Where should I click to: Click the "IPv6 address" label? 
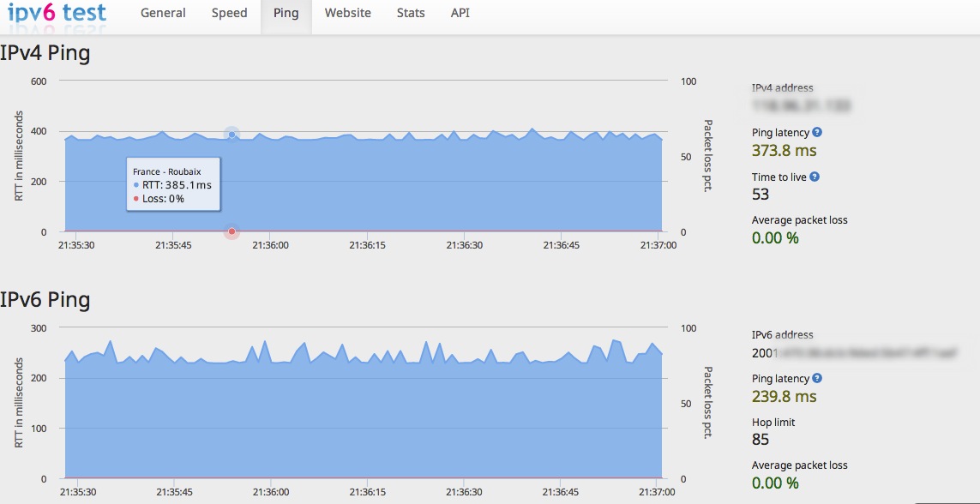click(783, 335)
